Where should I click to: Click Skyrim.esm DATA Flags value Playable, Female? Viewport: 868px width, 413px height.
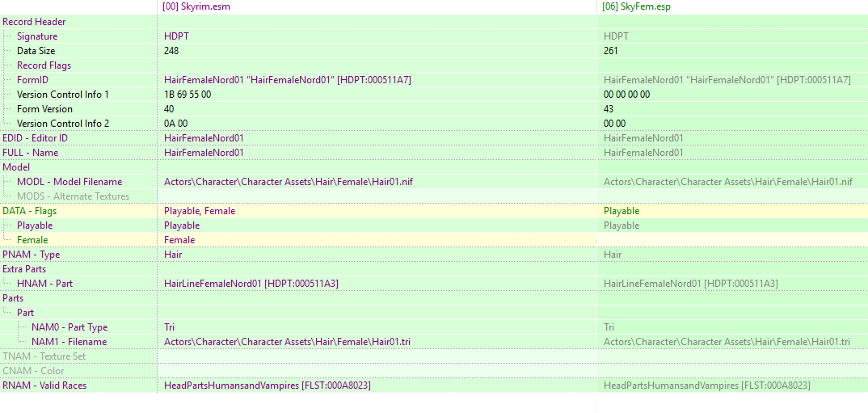pyautogui.click(x=200, y=211)
